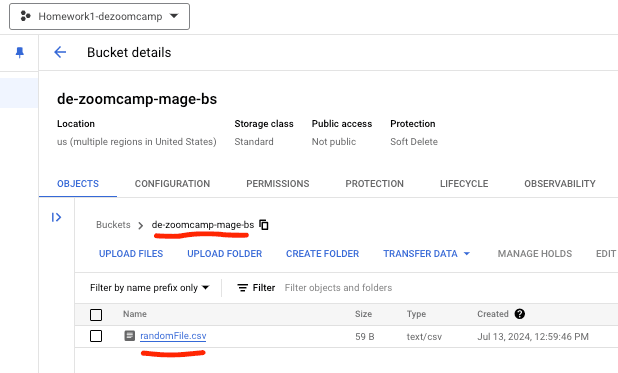Viewport: 618px width, 373px height.
Task: Open the PROTECTION tab
Action: (374, 184)
